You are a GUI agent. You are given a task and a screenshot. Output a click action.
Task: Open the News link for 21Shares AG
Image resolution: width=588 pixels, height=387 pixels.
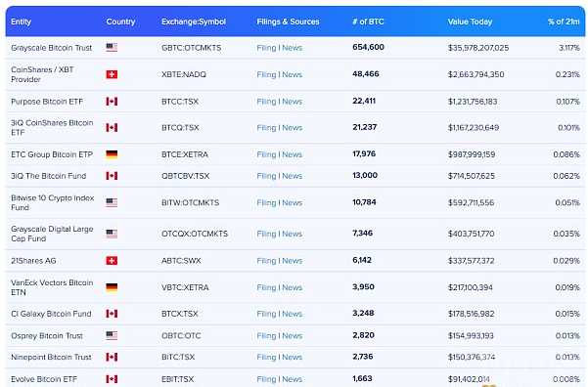293,261
